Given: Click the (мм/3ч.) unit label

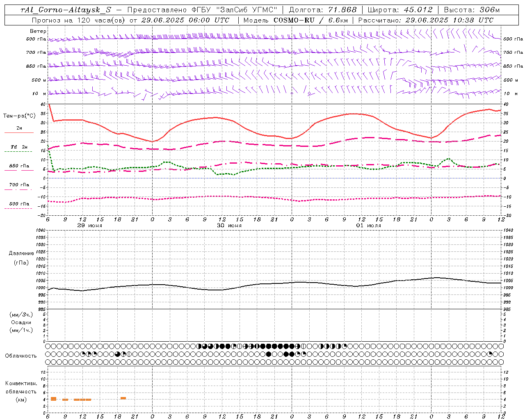Looking at the screenshot, I should [21, 315].
